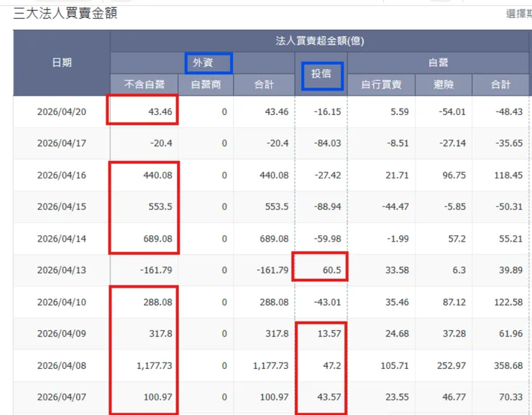Click the 三大法人買賣金額 page title

pyautogui.click(x=65, y=14)
